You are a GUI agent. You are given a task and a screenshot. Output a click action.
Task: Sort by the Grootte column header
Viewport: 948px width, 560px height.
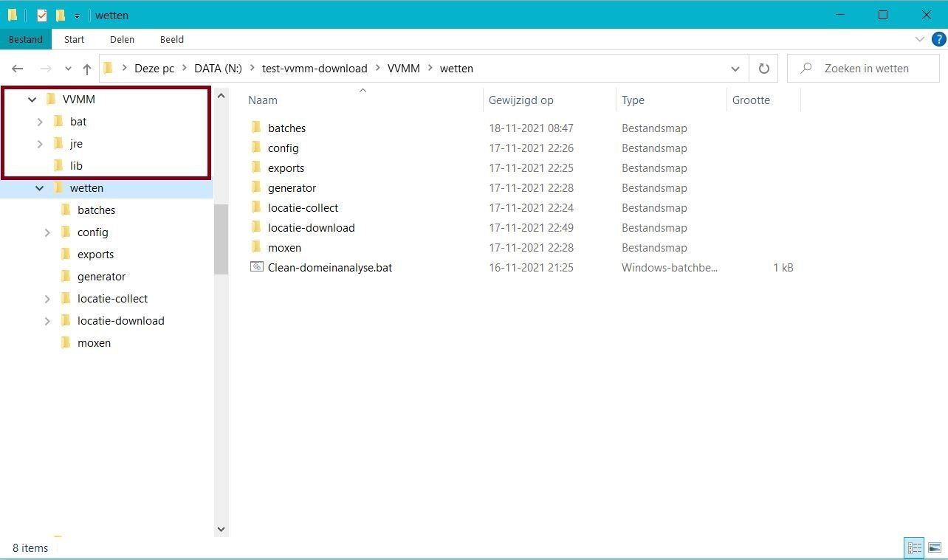click(751, 100)
